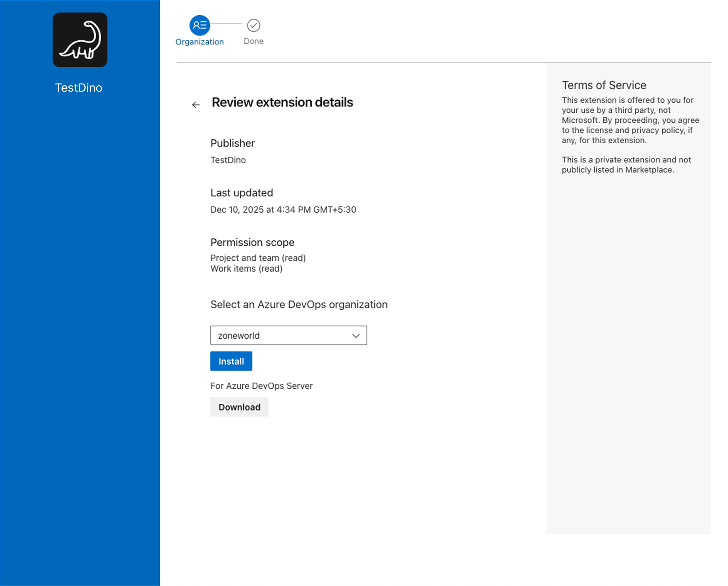728x586 pixels.
Task: Select the zoneworld text in the dropdown field
Action: tap(238, 335)
